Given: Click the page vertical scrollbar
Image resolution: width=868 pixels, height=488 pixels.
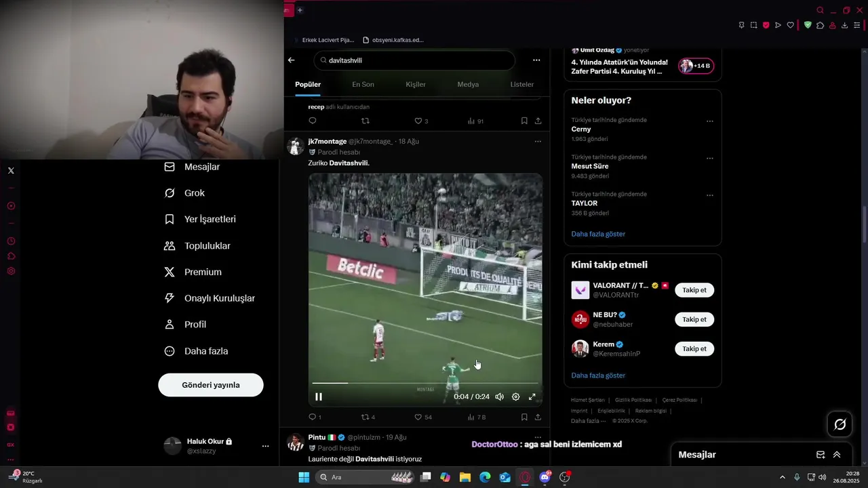Looking at the screenshot, I should point(864,224).
